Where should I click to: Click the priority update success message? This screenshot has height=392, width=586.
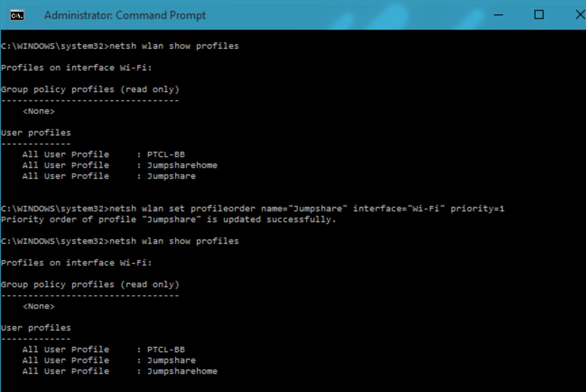click(168, 219)
